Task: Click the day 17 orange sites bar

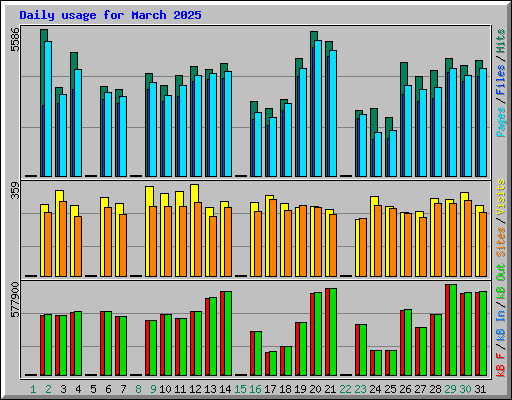Action: pos(273,238)
